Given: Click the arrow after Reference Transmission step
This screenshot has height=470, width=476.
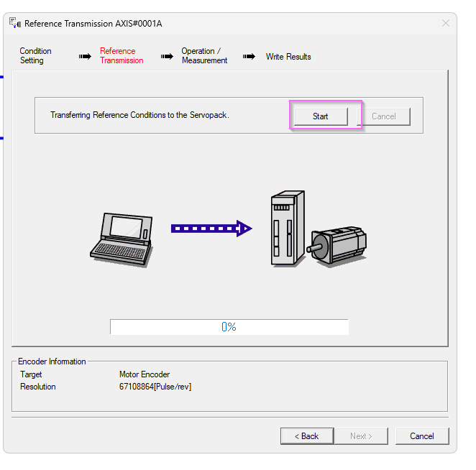Looking at the screenshot, I should pos(167,57).
